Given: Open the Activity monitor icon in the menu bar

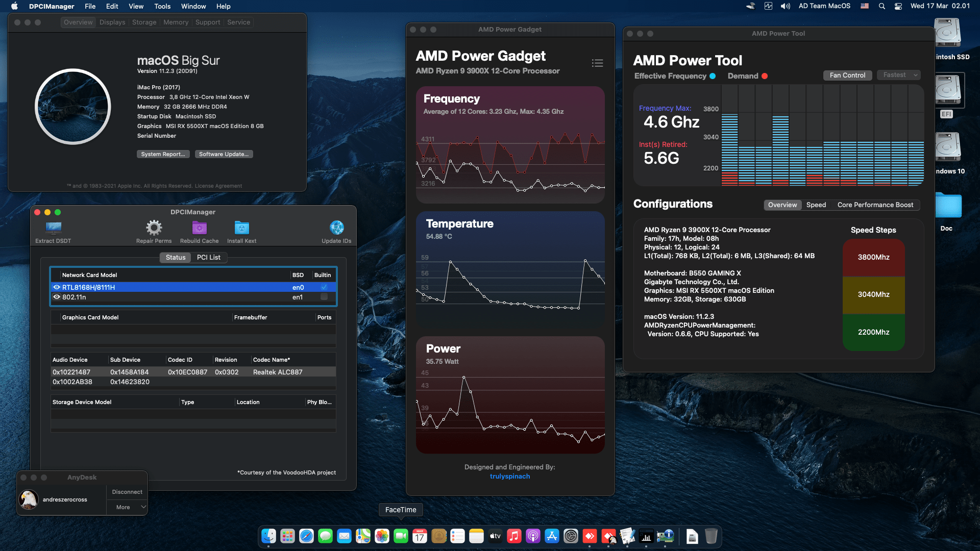Looking at the screenshot, I should 768,6.
